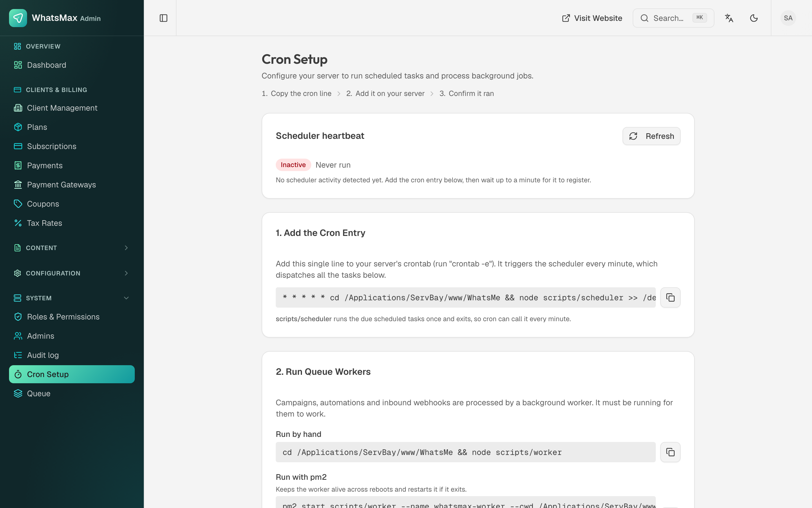Click the Audit log list icon

[x=18, y=355]
